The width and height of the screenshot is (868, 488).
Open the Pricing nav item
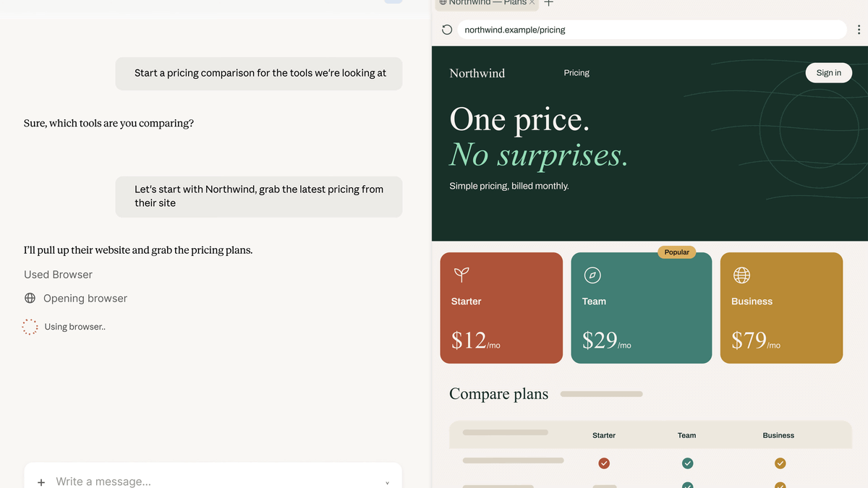click(576, 73)
